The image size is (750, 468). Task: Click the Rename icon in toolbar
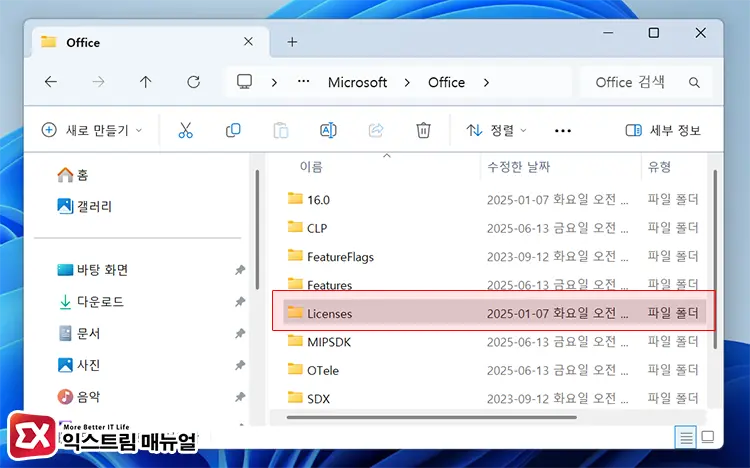[x=328, y=130]
